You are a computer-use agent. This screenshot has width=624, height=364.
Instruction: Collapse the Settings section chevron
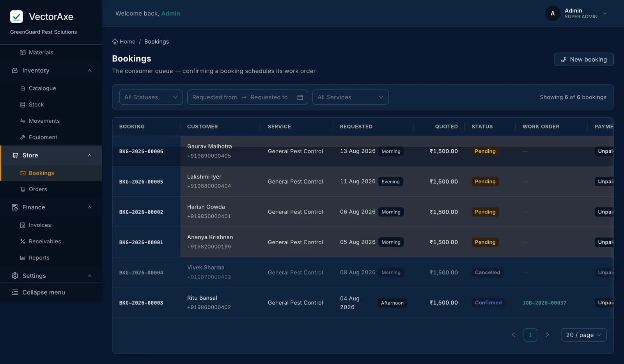[90, 276]
